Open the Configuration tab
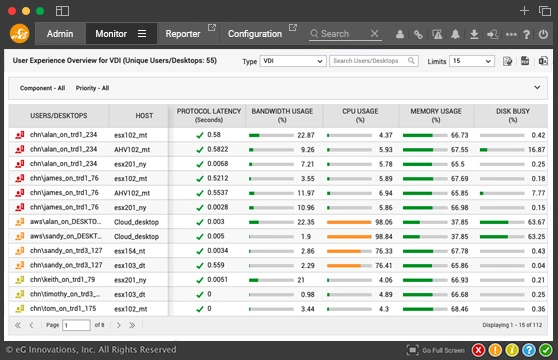The width and height of the screenshot is (558, 360). (255, 34)
